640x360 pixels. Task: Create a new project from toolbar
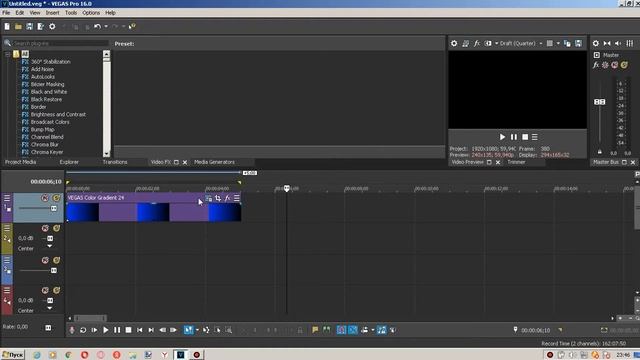pyautogui.click(x=7, y=27)
